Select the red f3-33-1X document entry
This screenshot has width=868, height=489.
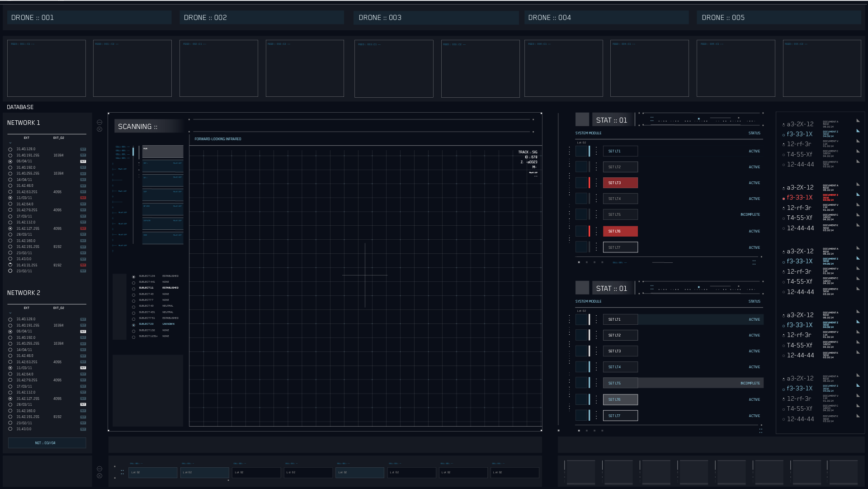[x=799, y=198]
